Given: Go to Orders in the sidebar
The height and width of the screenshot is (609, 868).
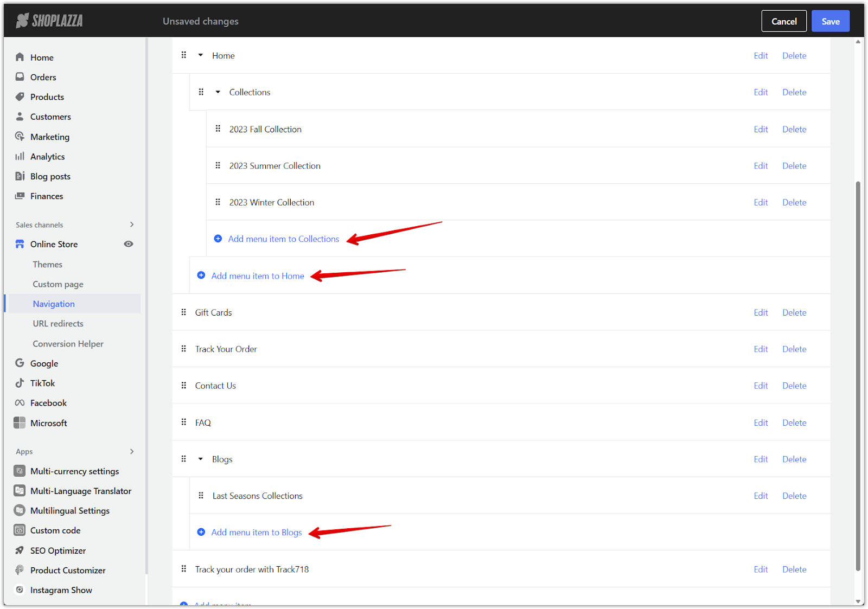Looking at the screenshot, I should tap(43, 77).
